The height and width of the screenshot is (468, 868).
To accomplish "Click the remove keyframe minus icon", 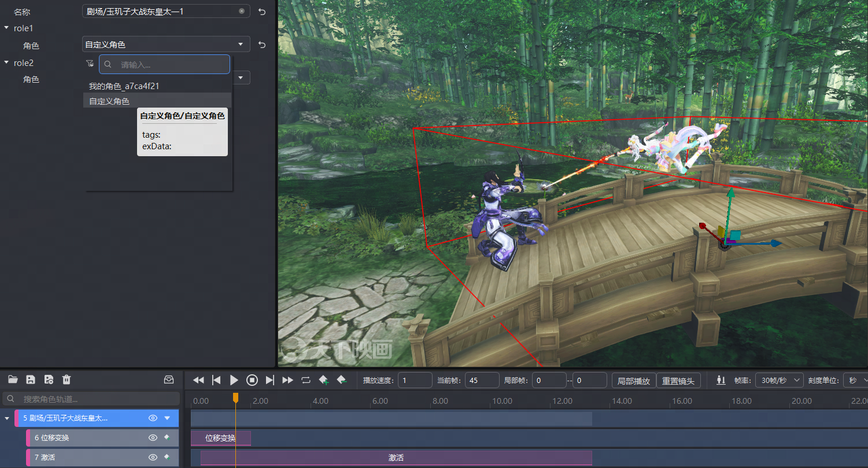I will coord(342,380).
